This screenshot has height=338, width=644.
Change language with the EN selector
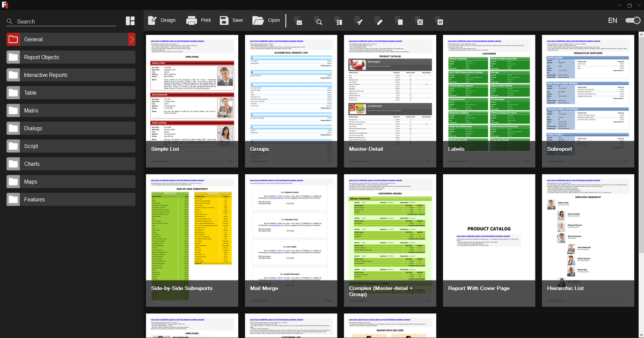tap(612, 21)
